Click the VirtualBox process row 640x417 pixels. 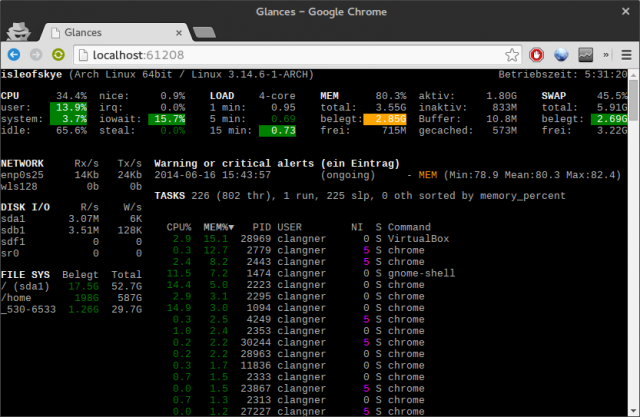click(300, 240)
